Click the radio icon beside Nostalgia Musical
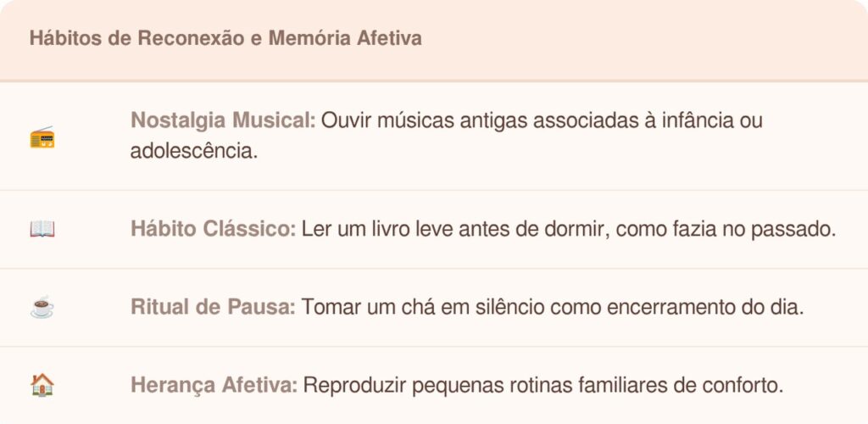Viewport: 868px width, 424px height. 42,137
